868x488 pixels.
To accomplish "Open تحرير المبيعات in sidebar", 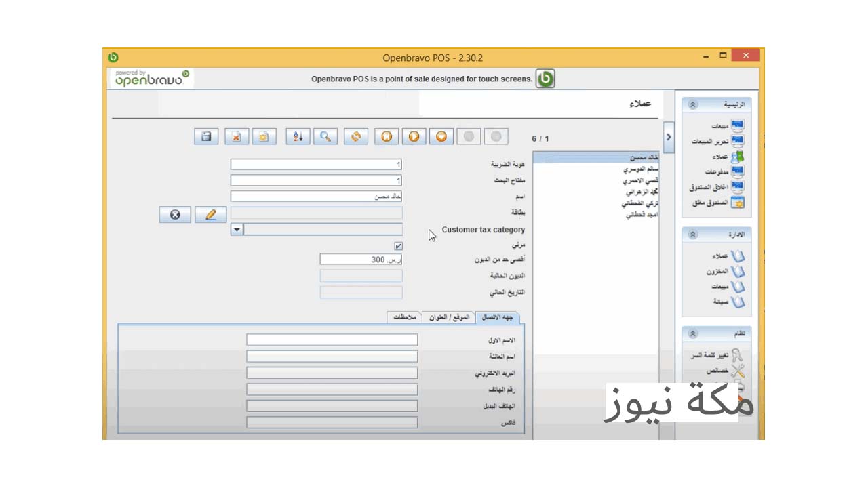I will pyautogui.click(x=717, y=141).
